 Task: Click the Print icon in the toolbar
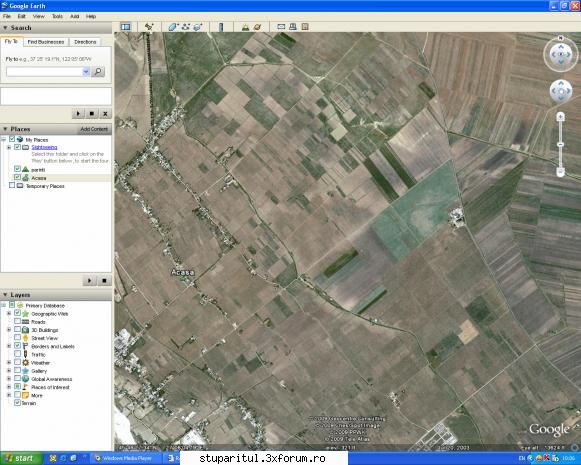[293, 27]
